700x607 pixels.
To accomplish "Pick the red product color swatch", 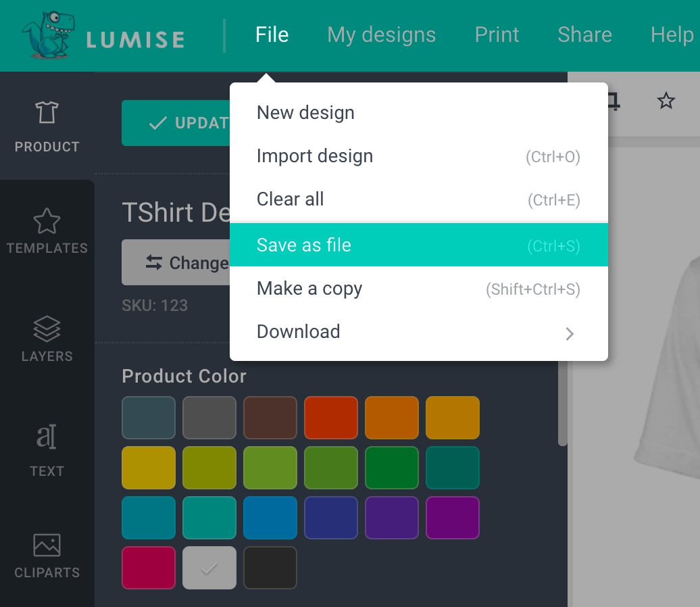I will 330,418.
